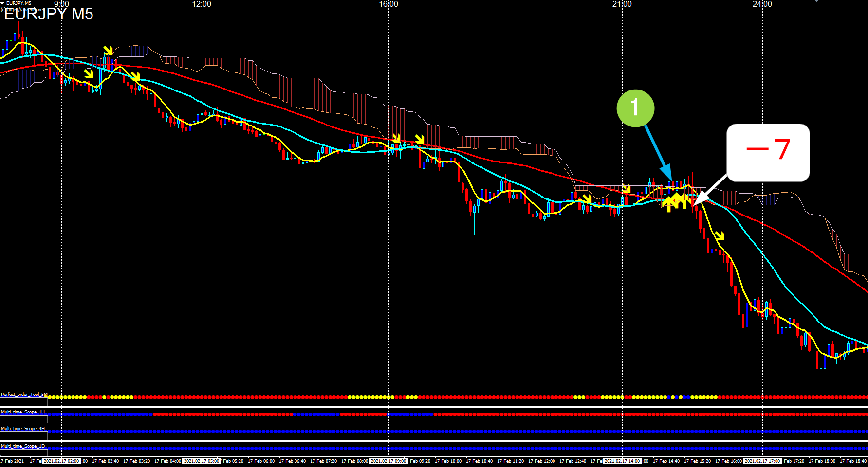The image size is (868, 467).
Task: Click the 17 Feb 04:00 axis label
Action: (x=167, y=461)
